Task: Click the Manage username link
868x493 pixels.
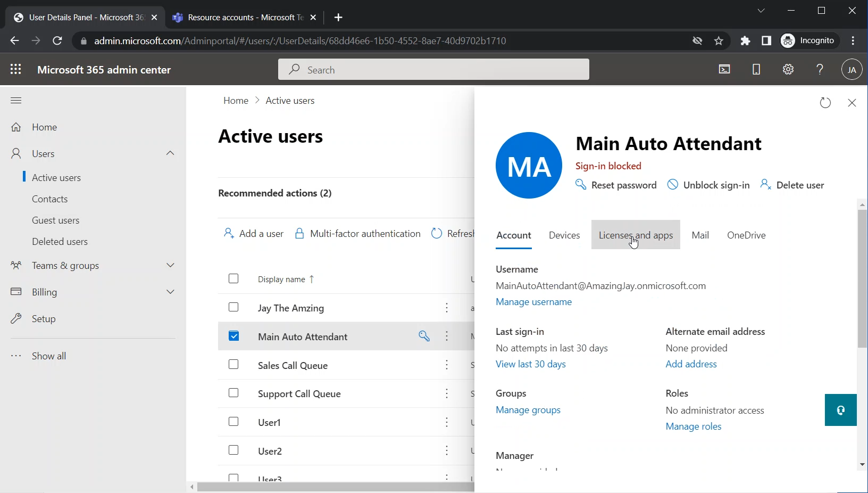Action: click(533, 302)
